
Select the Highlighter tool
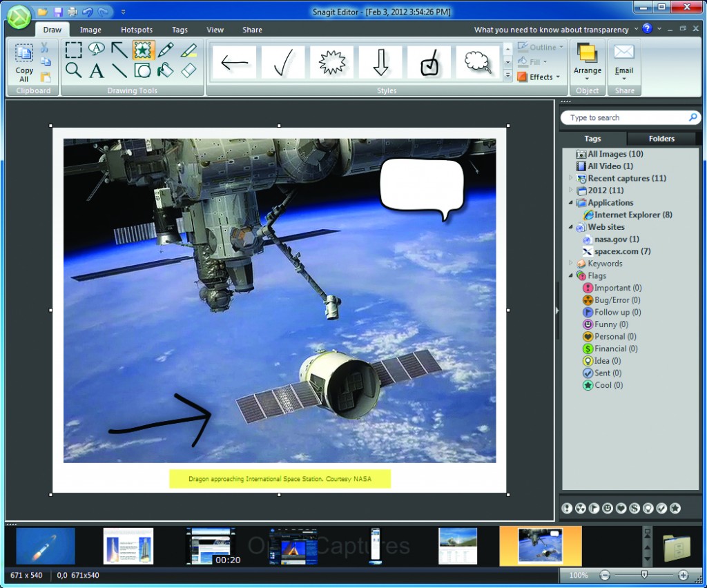click(188, 49)
